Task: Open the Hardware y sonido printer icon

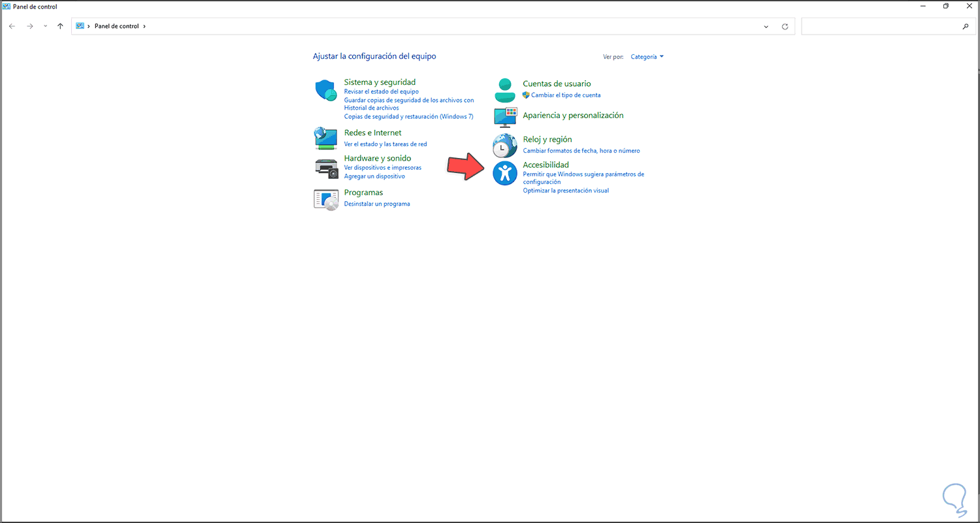Action: click(325, 168)
